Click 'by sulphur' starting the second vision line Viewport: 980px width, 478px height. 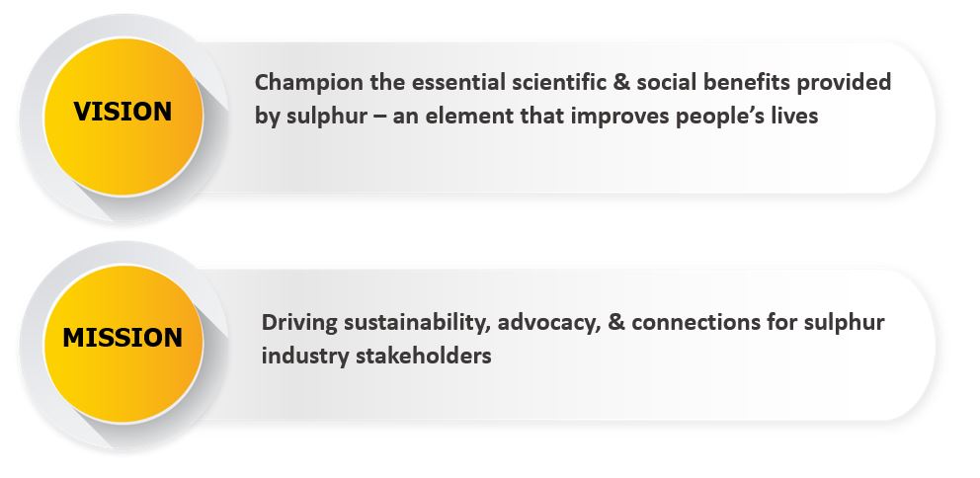pos(310,117)
